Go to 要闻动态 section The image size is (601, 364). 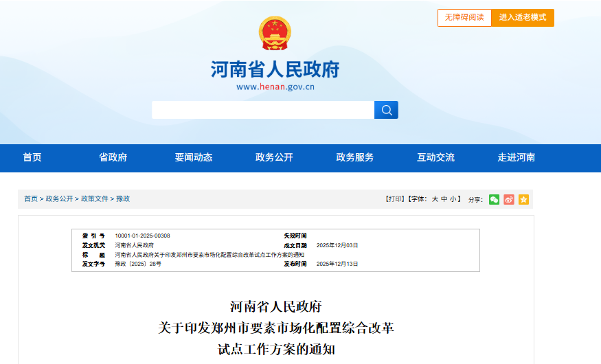click(x=194, y=157)
